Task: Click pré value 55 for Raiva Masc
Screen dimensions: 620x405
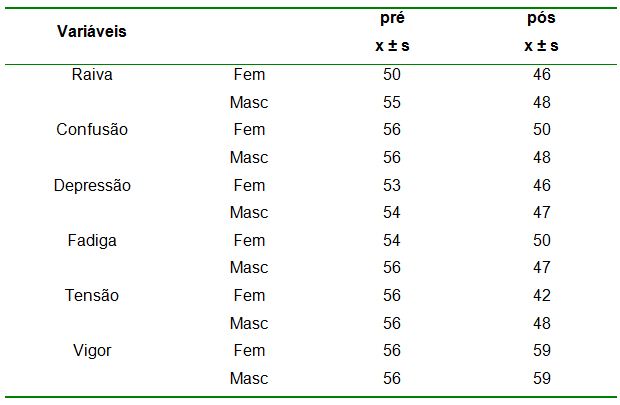Action: pos(392,102)
